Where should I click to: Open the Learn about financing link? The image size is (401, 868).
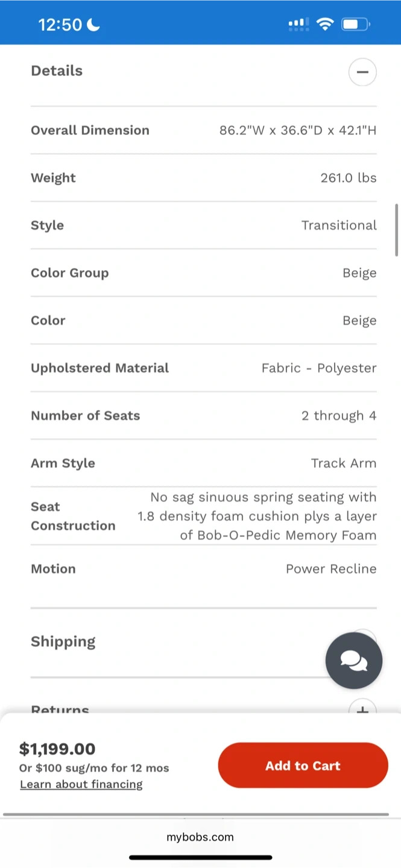(x=81, y=784)
